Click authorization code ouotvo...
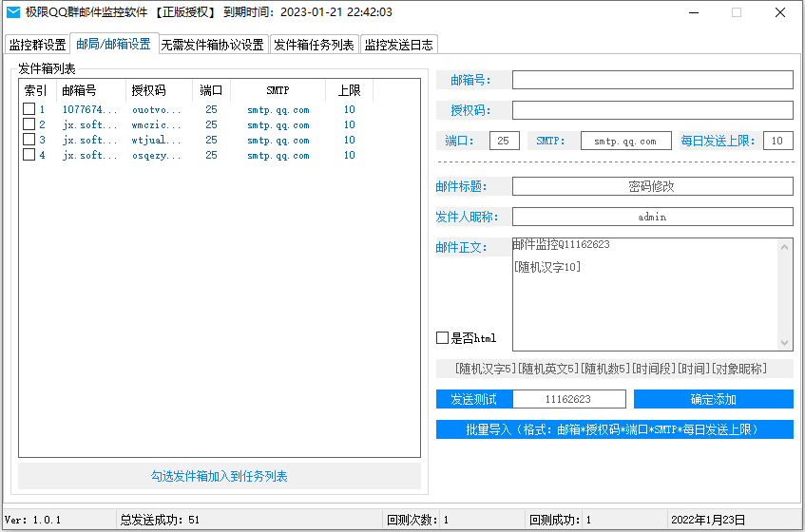Viewport: 805px width, 532px height. pos(156,110)
